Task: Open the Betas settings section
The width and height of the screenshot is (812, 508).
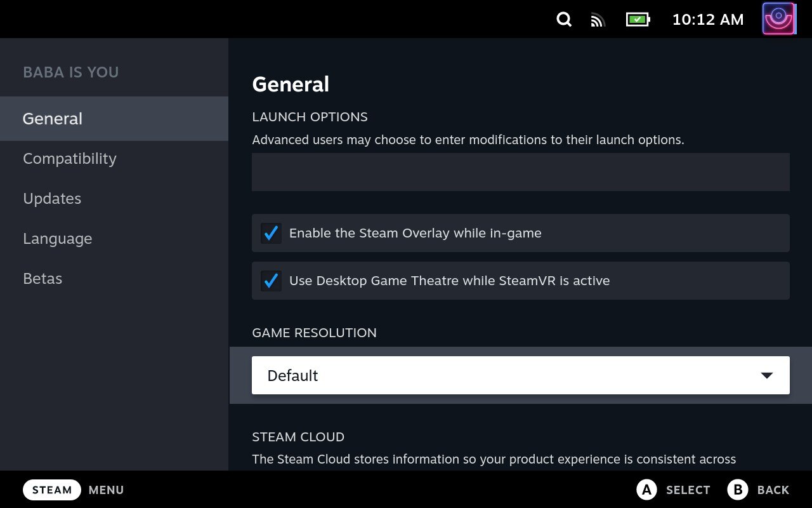Action: click(43, 278)
